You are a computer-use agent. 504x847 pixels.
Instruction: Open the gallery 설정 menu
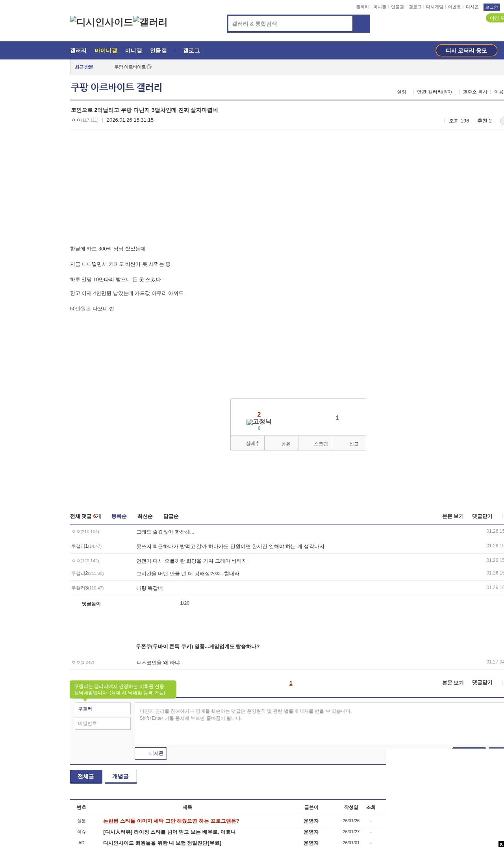click(x=401, y=92)
